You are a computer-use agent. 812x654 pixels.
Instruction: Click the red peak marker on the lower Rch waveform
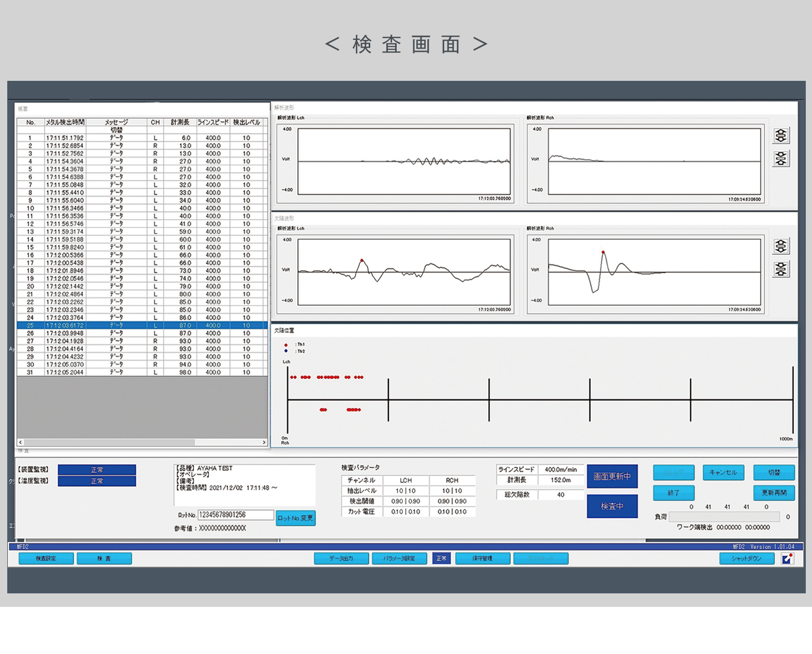[x=603, y=252]
